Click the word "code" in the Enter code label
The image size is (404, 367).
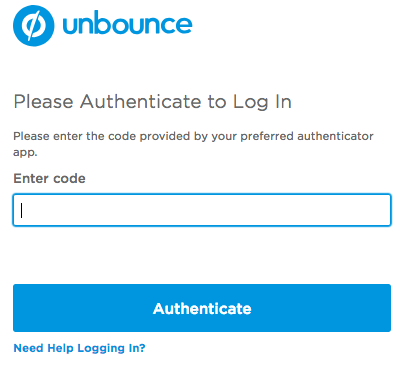click(x=69, y=179)
